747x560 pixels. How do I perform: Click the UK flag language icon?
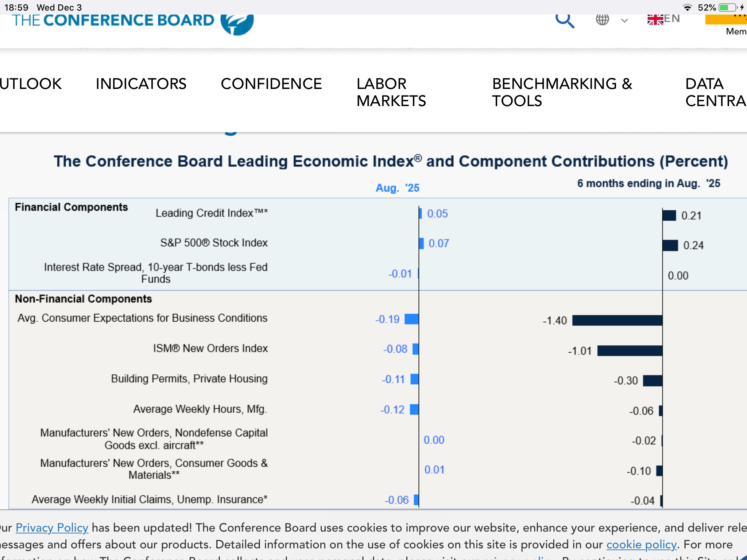[x=655, y=20]
